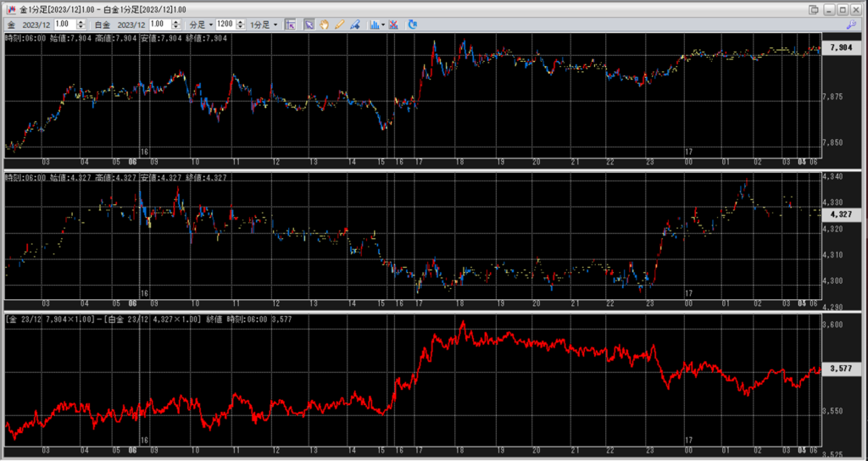Click the 白金 symbol label in toolbar
The width and height of the screenshot is (868, 461).
(102, 25)
